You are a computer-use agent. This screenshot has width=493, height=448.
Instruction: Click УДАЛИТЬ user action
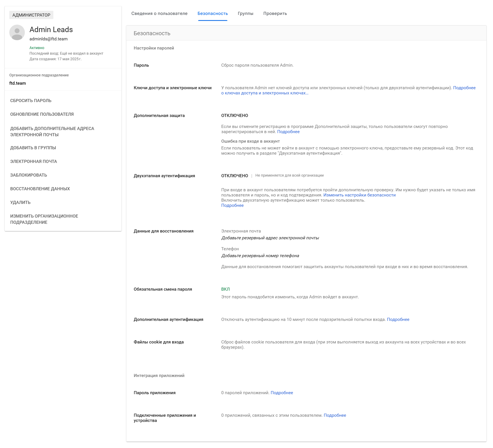pos(20,203)
